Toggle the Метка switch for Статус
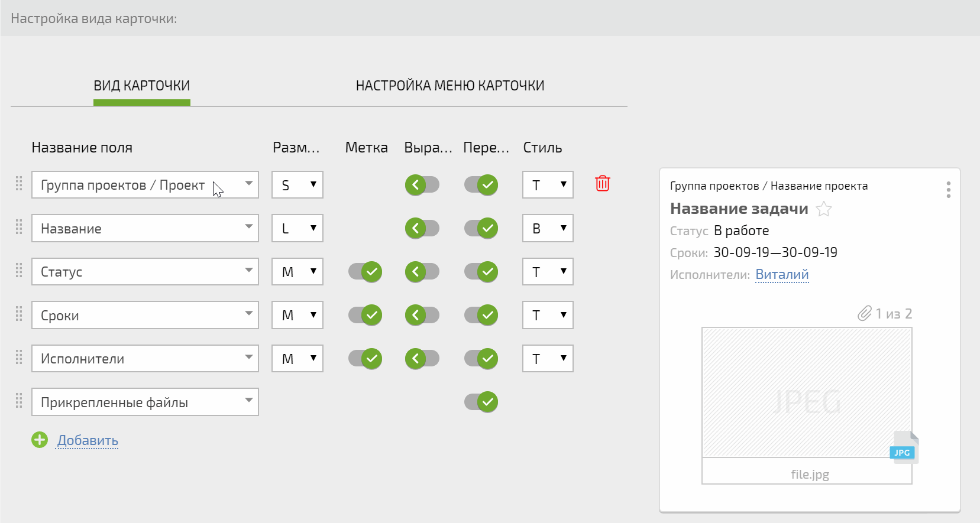The height and width of the screenshot is (523, 980). point(365,272)
